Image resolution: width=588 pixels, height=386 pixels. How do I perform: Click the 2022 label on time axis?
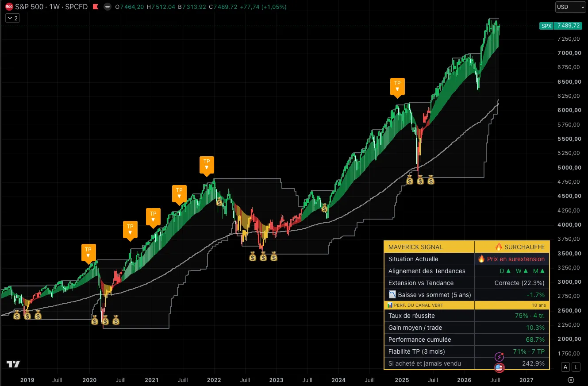click(214, 380)
